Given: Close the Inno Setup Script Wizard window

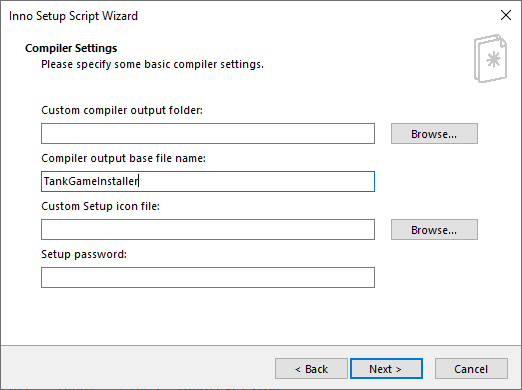Looking at the screenshot, I should coord(506,15).
